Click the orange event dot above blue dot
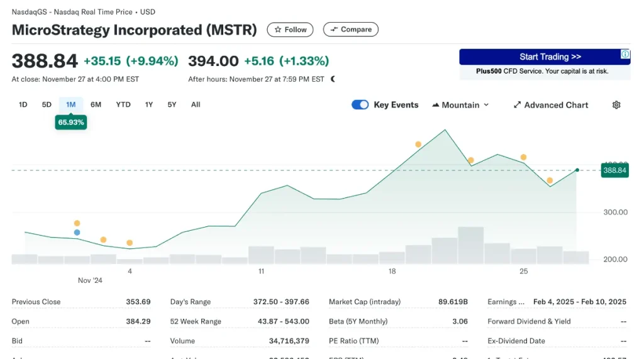This screenshot has height=359, width=644. click(x=77, y=223)
